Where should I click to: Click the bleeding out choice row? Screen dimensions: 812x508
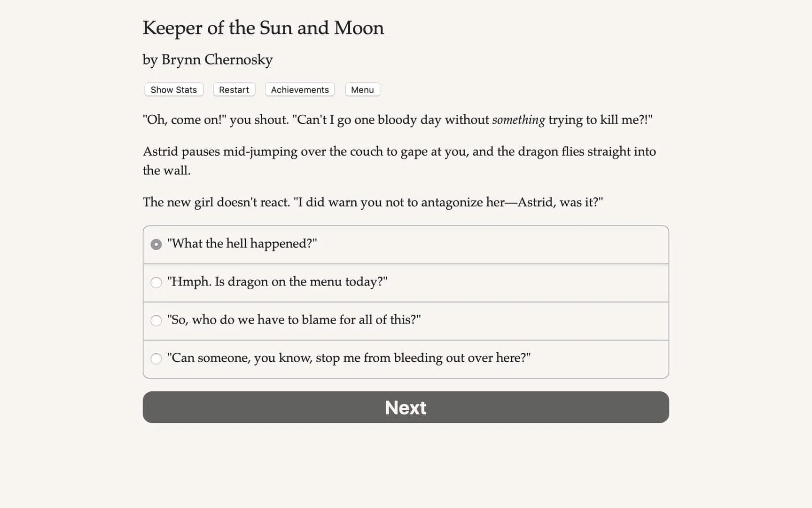405,358
